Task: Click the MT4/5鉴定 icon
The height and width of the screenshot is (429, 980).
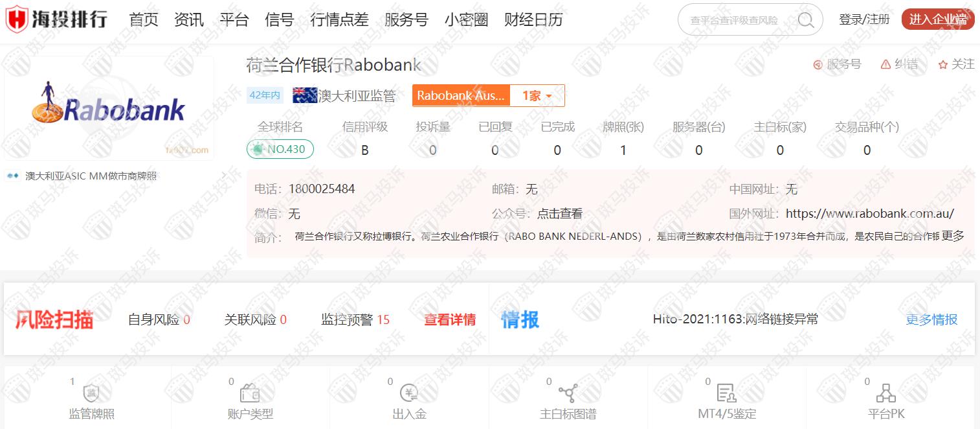Action: (x=726, y=393)
